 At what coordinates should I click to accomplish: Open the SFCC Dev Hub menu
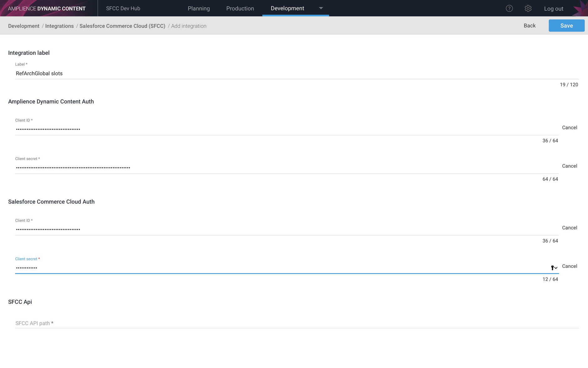[123, 8]
